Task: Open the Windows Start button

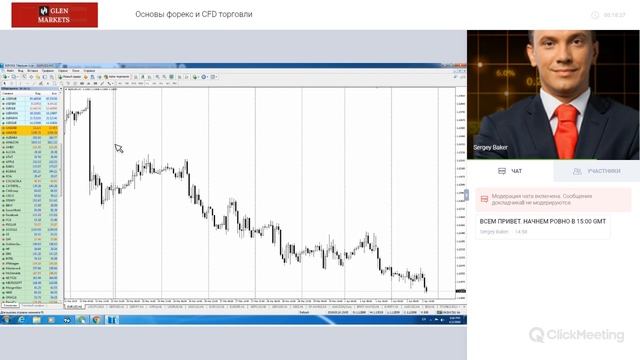Action: [6, 320]
